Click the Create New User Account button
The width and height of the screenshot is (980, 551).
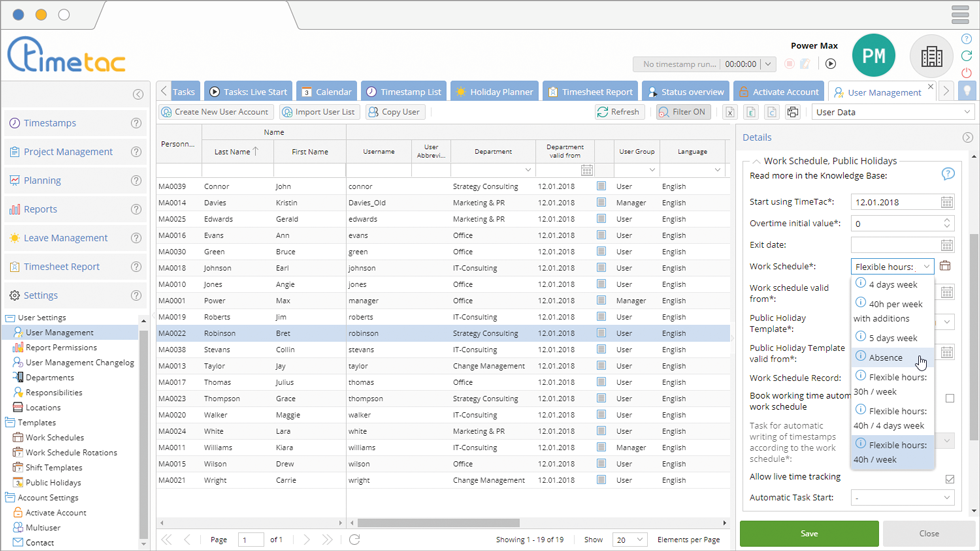pos(215,112)
